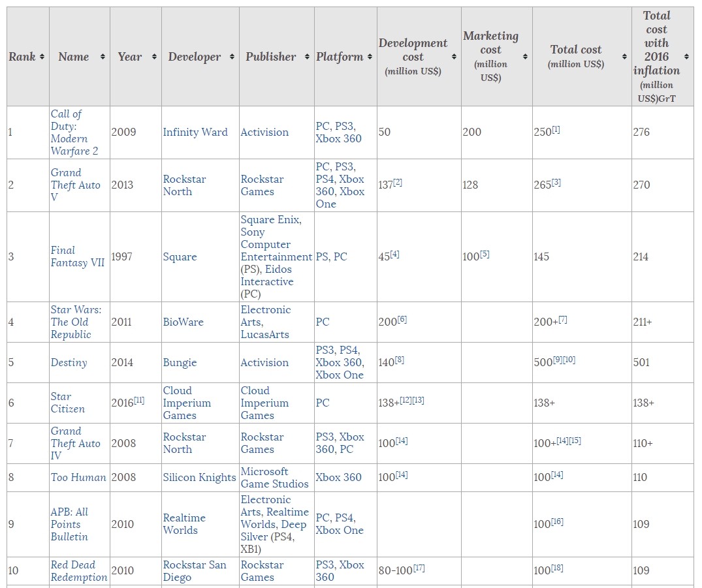
Task: Click Silicon Knights developer link
Action: point(199,478)
